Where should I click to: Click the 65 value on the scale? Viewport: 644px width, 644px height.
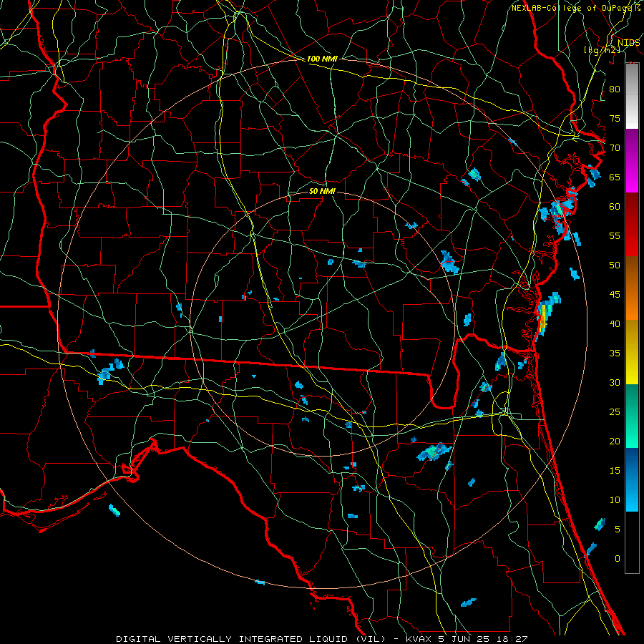tap(615, 177)
